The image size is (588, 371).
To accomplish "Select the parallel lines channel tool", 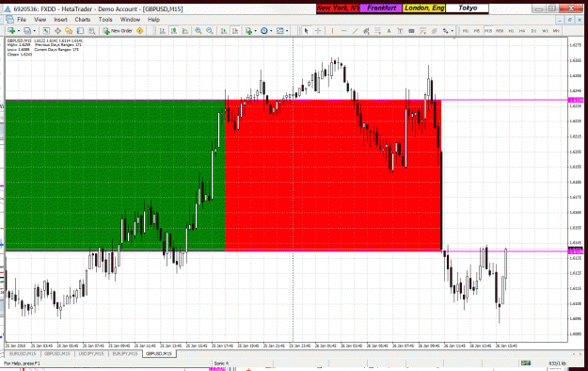I will point(434,31).
